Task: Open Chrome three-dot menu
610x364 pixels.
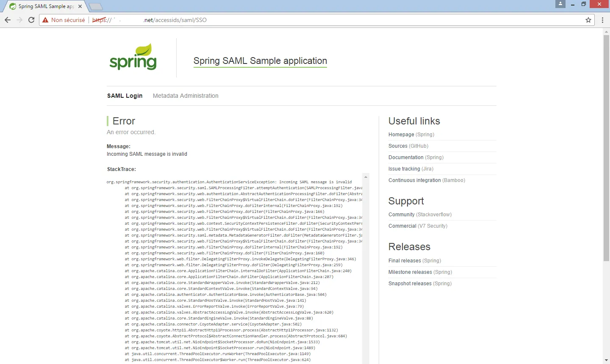Action: (602, 20)
